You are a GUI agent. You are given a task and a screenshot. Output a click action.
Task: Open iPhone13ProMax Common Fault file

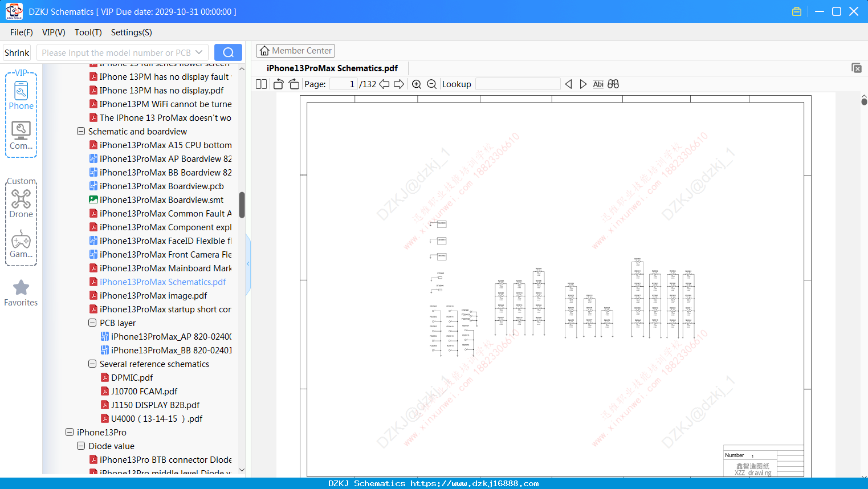[x=161, y=214]
